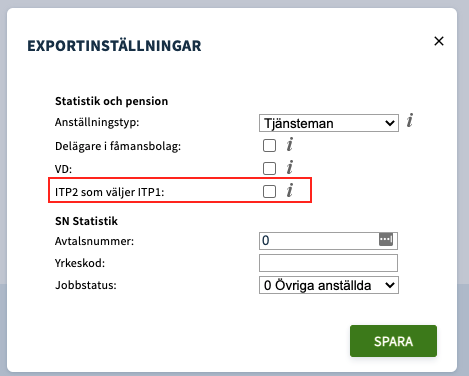Click the Jobbstatus label text
This screenshot has height=376, width=469.
click(86, 285)
